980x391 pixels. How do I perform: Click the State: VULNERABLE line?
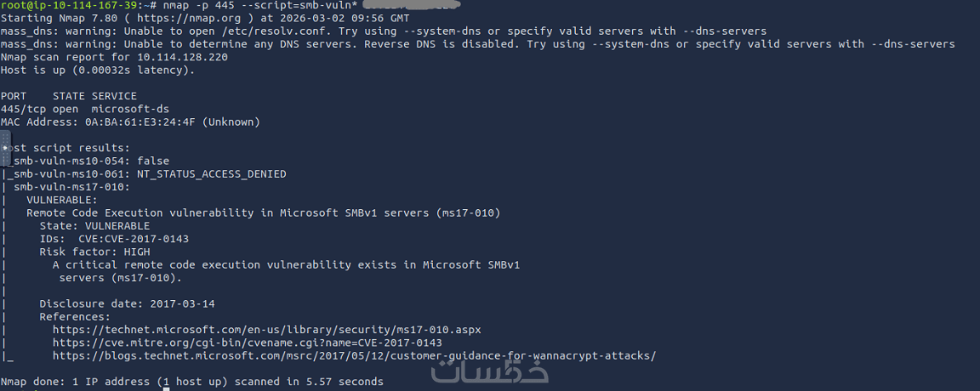tap(94, 226)
